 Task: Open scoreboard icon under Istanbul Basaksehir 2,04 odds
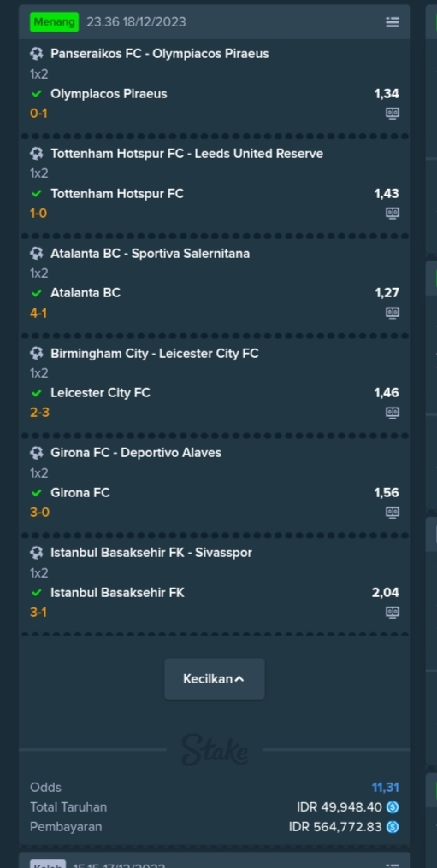click(x=393, y=612)
